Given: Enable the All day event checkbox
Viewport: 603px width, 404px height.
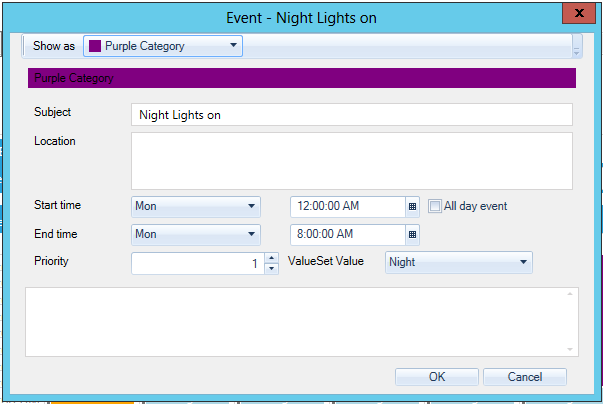Looking at the screenshot, I should tap(435, 207).
